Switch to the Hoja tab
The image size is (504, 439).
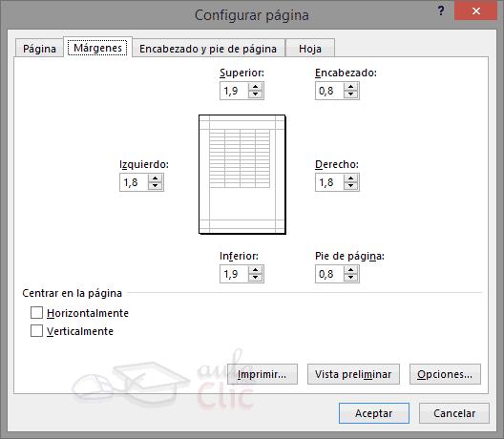(x=310, y=49)
